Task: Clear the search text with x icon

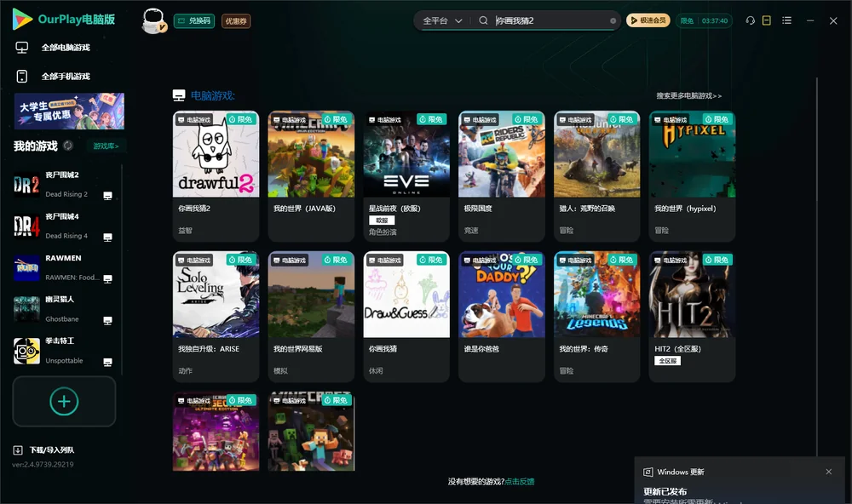Action: pyautogui.click(x=613, y=20)
